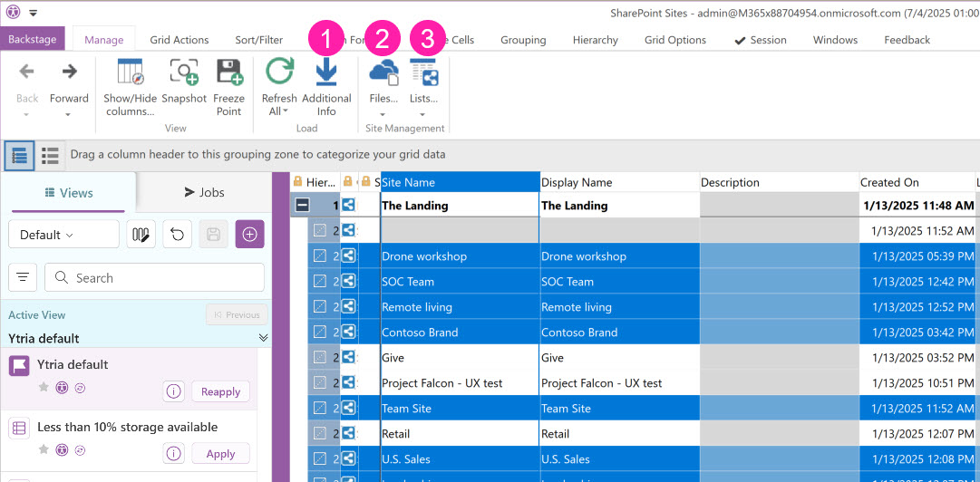Switch to the Jobs tab
The width and height of the screenshot is (980, 482).
click(x=204, y=192)
